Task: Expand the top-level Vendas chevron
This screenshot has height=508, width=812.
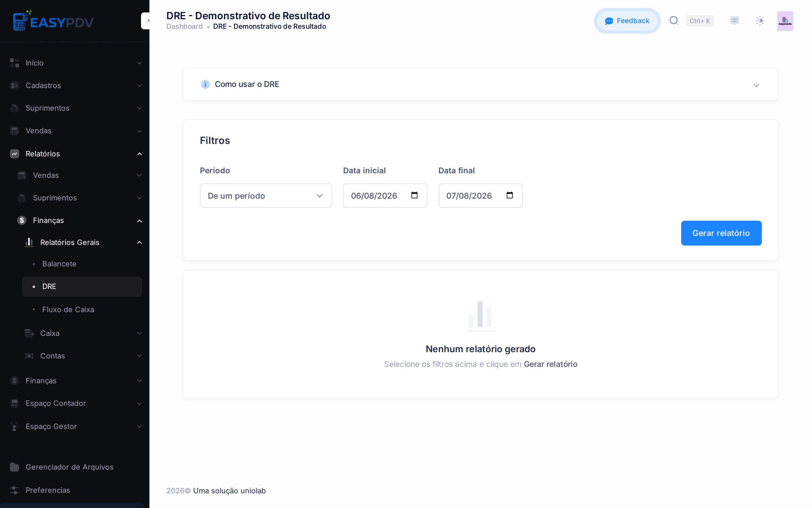Action: [140, 131]
